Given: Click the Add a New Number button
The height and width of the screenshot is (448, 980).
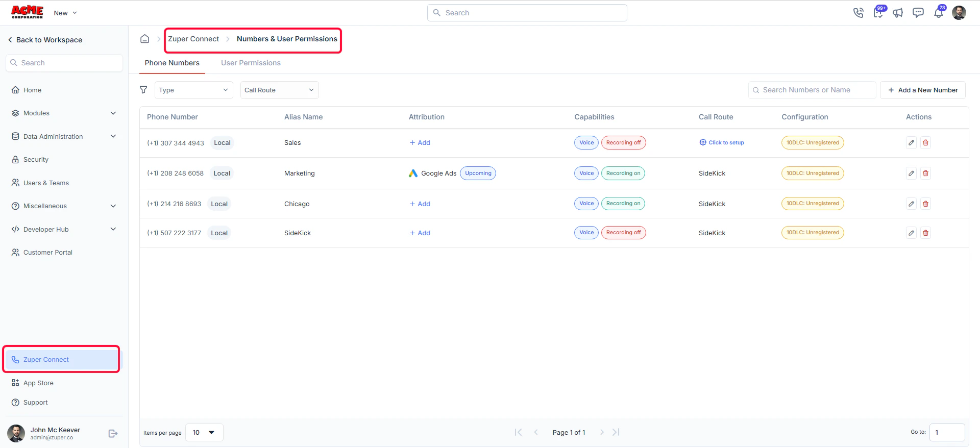Looking at the screenshot, I should (x=923, y=90).
